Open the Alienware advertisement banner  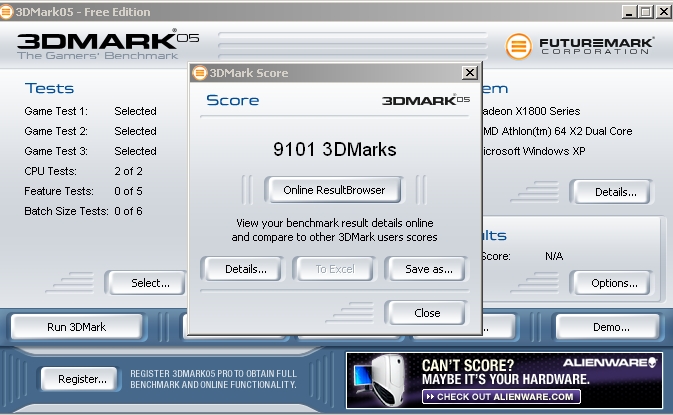[x=504, y=380]
